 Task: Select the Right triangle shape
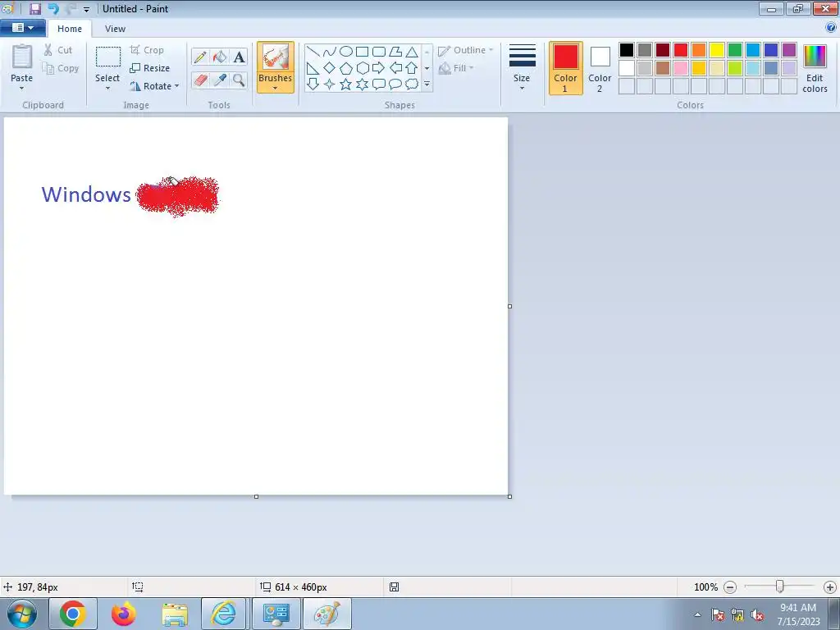(313, 68)
